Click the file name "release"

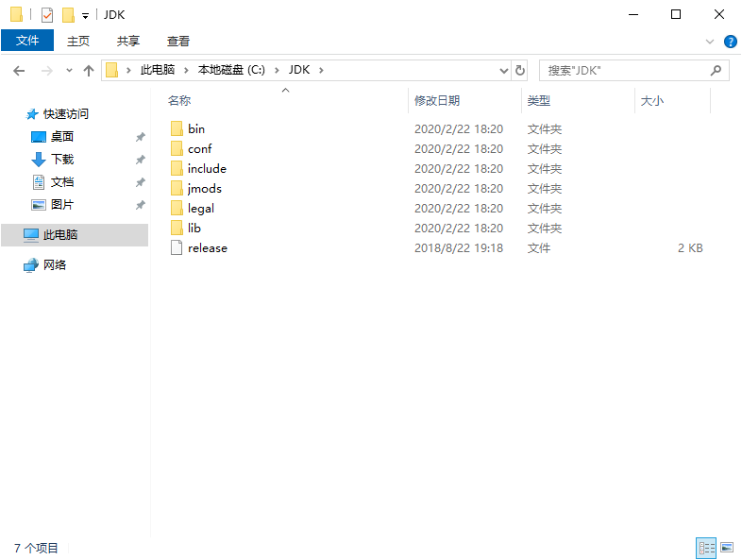pyautogui.click(x=208, y=248)
